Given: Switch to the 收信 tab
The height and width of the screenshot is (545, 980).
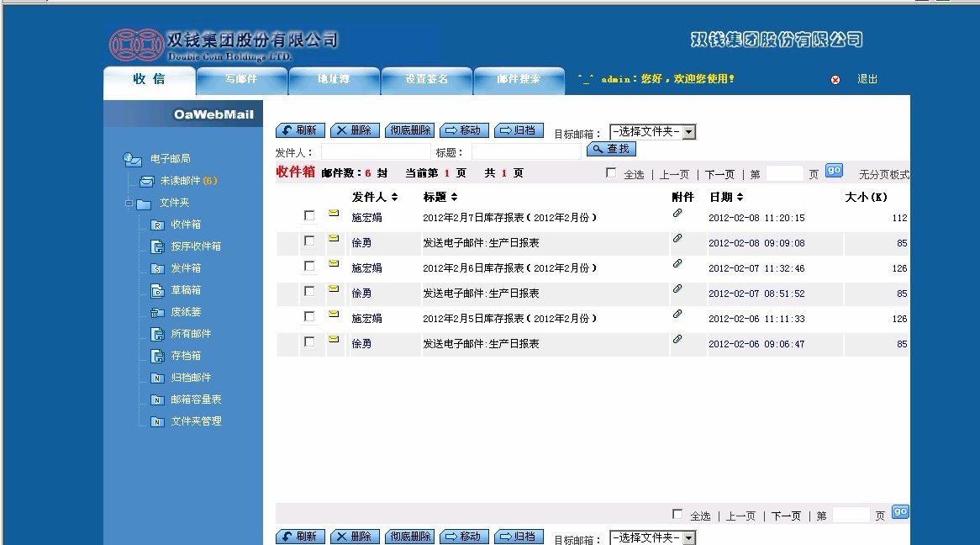Looking at the screenshot, I should pos(150,79).
